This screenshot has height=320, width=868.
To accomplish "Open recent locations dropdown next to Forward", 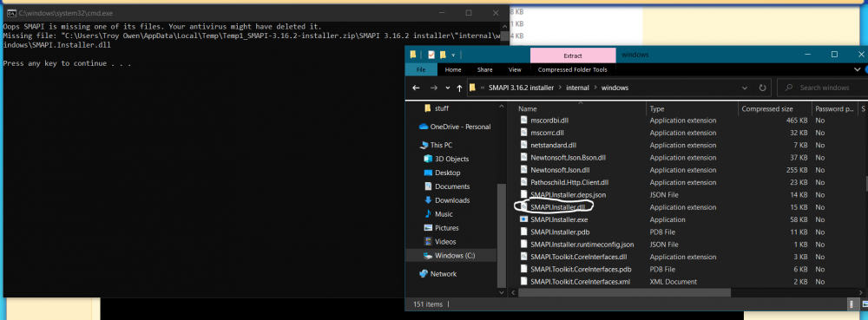I will point(447,88).
